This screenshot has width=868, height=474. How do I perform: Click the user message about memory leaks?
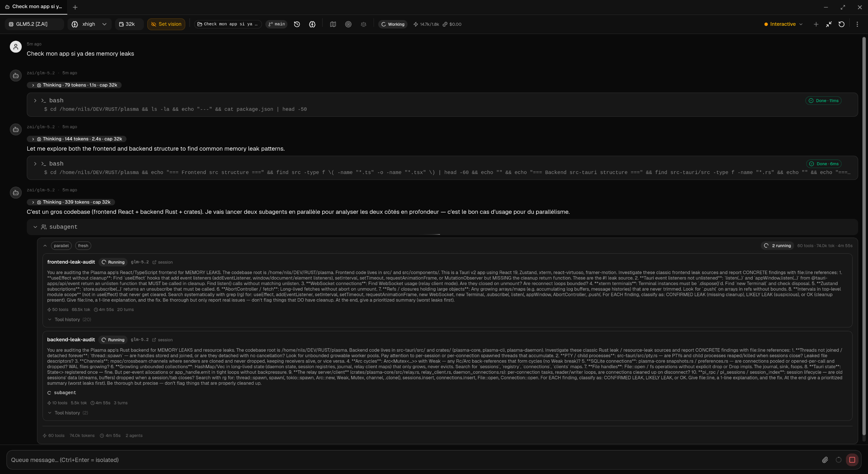coord(80,54)
